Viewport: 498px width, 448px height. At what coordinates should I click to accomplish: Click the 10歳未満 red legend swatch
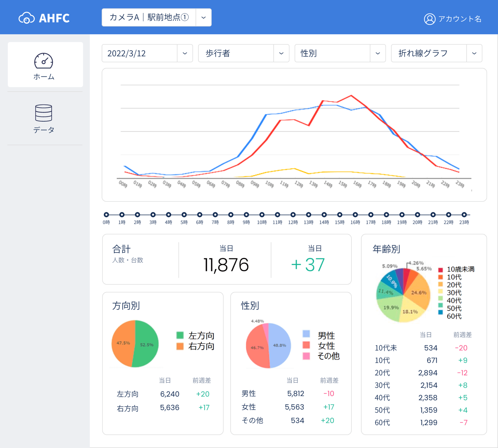[440, 270]
